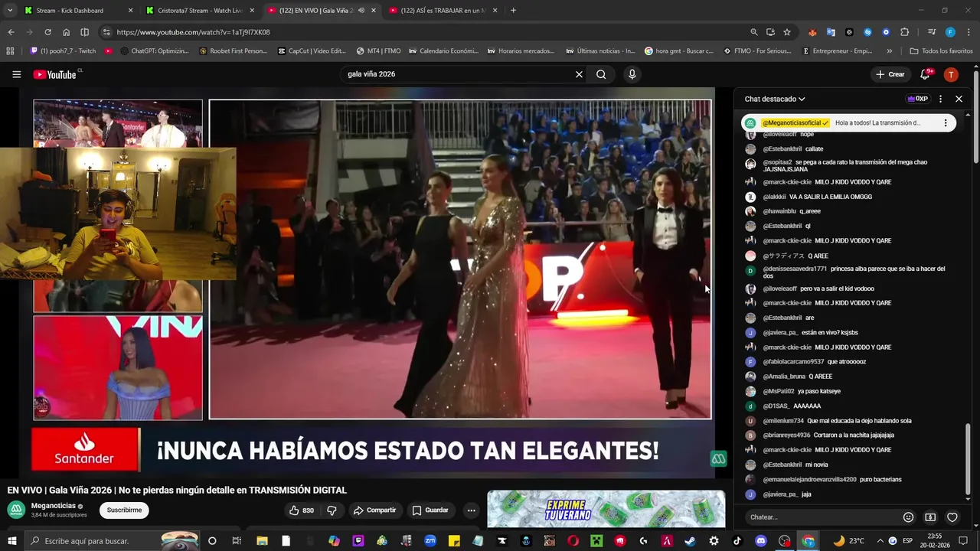Click the YouTube search magnifier button
The height and width of the screenshot is (551, 980).
[601, 74]
